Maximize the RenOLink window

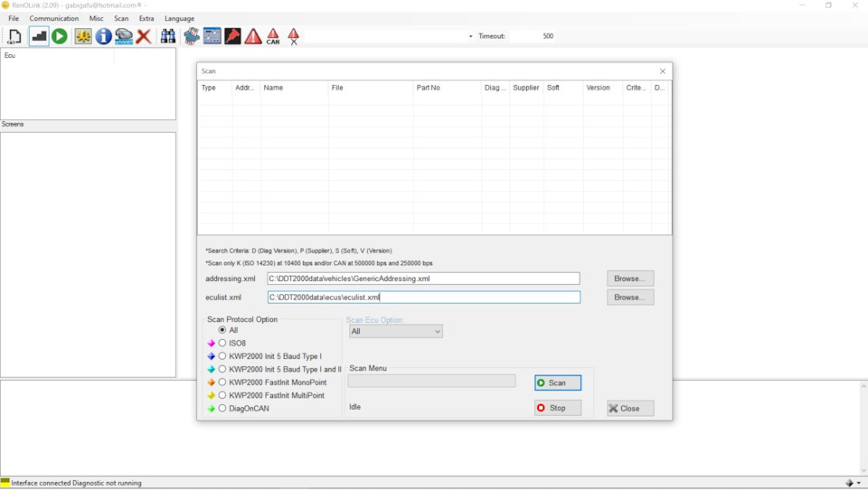click(828, 5)
